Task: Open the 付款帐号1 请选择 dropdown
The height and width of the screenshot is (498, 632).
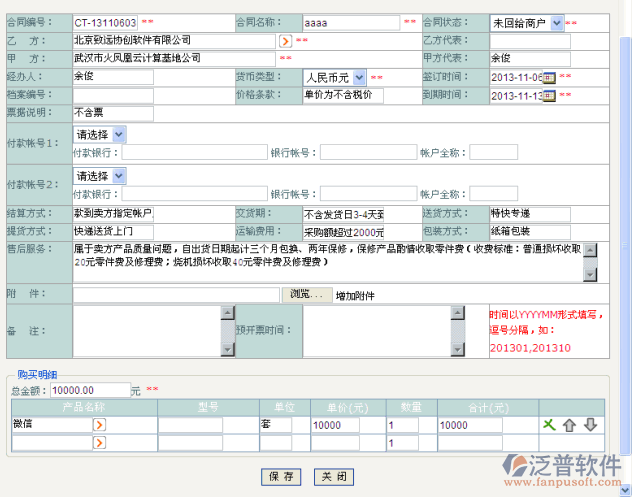Action: click(119, 133)
